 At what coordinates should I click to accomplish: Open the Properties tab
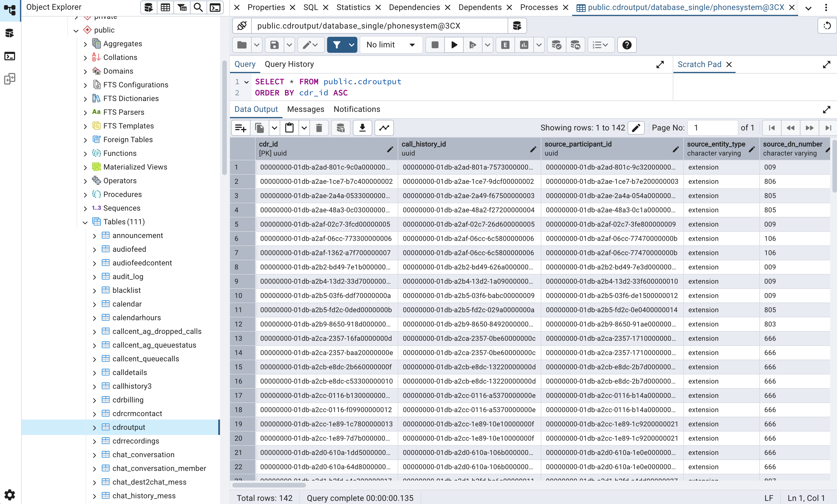point(266,7)
